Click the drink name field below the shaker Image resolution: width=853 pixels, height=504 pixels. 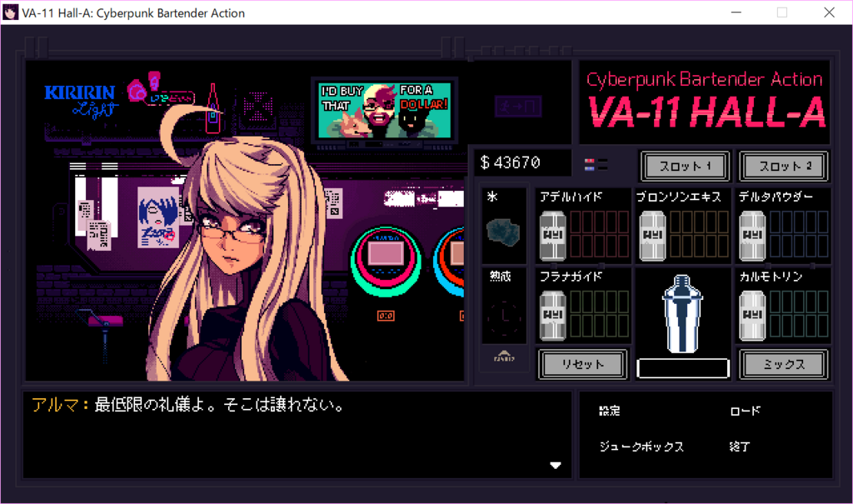[x=683, y=368]
